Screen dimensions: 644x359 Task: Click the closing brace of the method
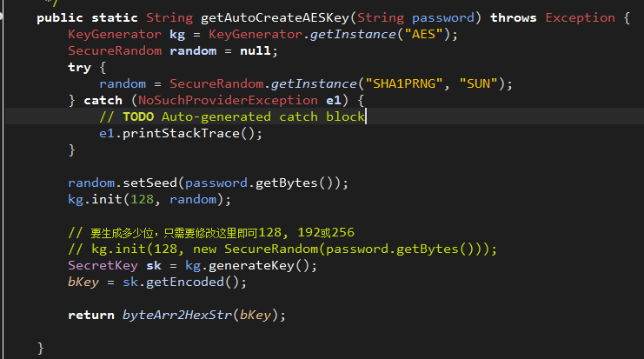point(40,348)
